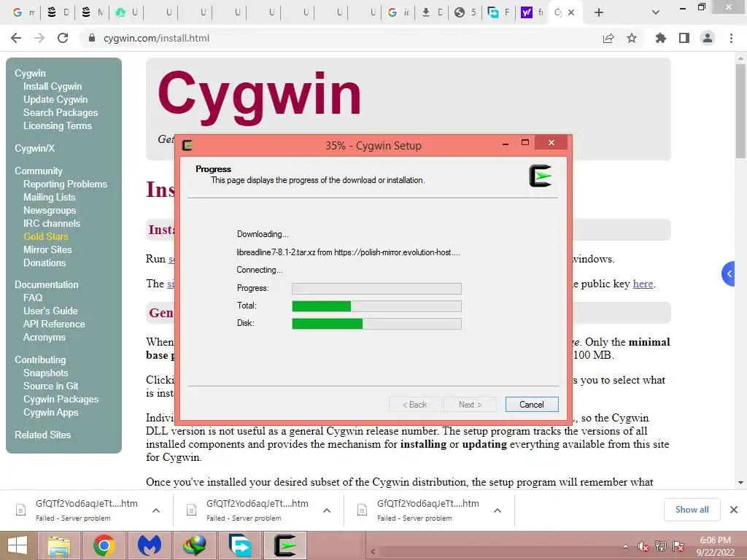The height and width of the screenshot is (560, 747).
Task: Open the Chrome extensions puzzle icon
Action: (661, 38)
